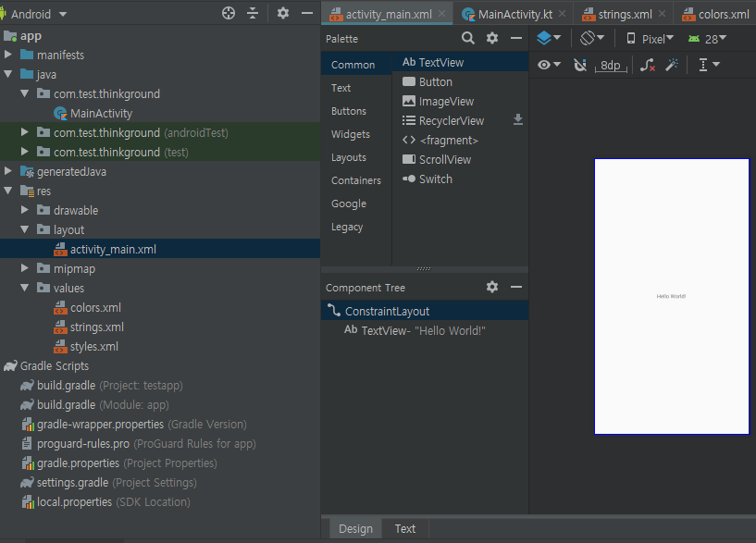
Task: Minimize the Component Tree panel
Action: (x=516, y=287)
